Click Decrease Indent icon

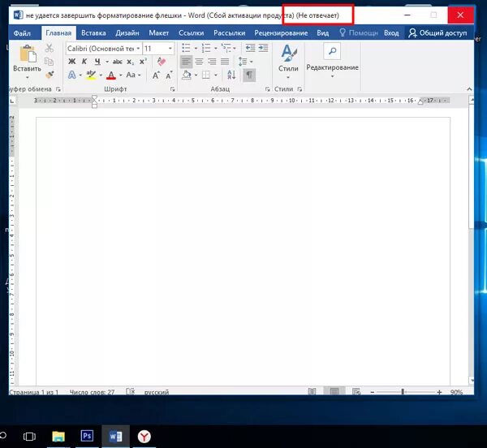pos(250,48)
